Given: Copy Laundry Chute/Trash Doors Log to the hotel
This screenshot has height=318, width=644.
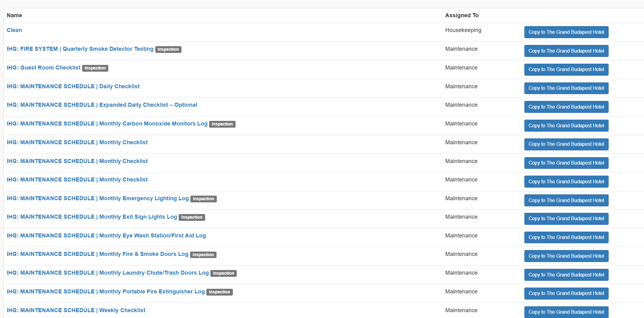Looking at the screenshot, I should (x=566, y=275).
